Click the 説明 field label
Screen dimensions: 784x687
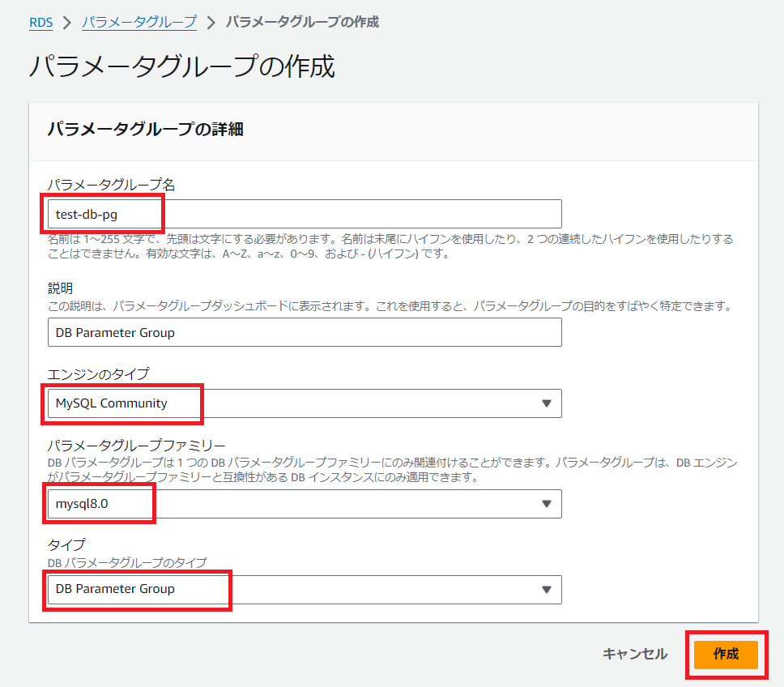(x=60, y=288)
